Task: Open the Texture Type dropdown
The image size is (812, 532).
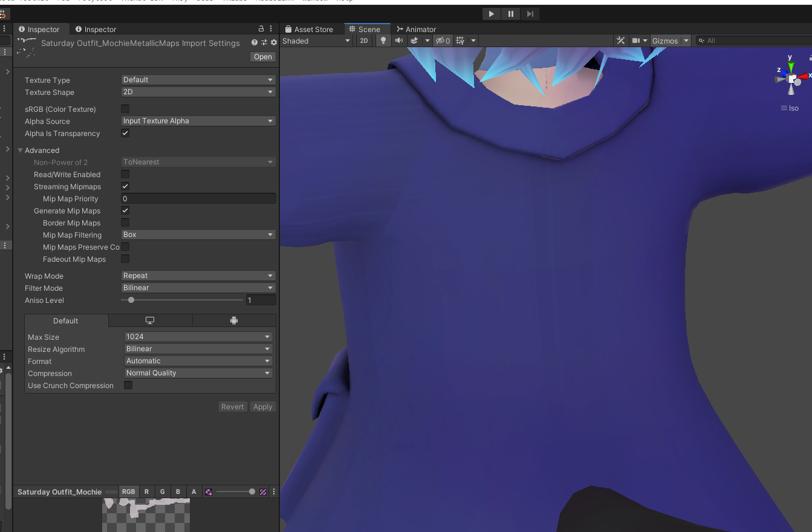Action: pos(198,79)
